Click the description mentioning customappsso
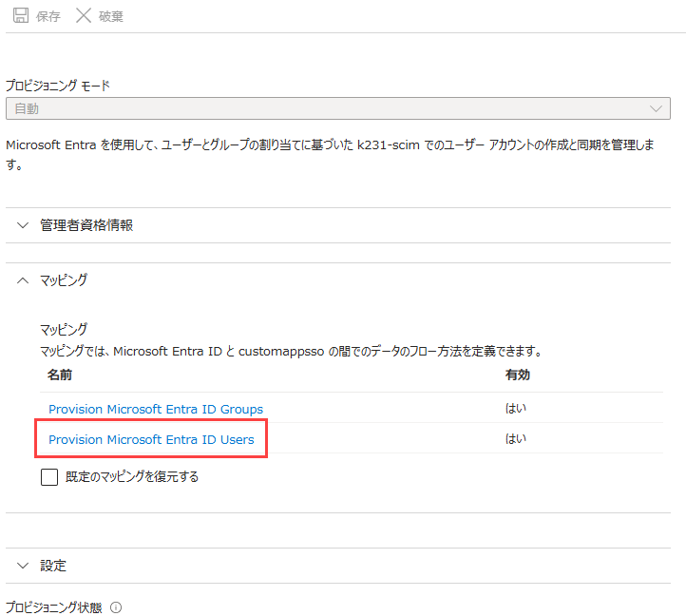The height and width of the screenshot is (616, 686). pos(292,351)
